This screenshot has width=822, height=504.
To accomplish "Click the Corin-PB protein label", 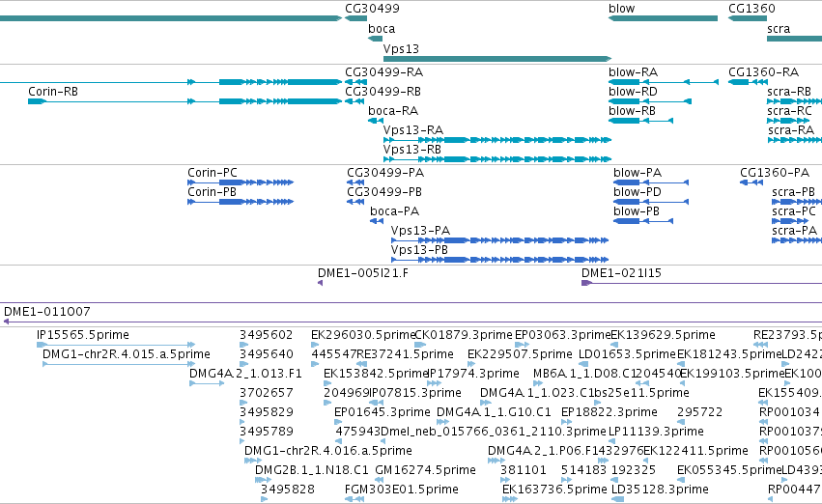I will point(212,192).
